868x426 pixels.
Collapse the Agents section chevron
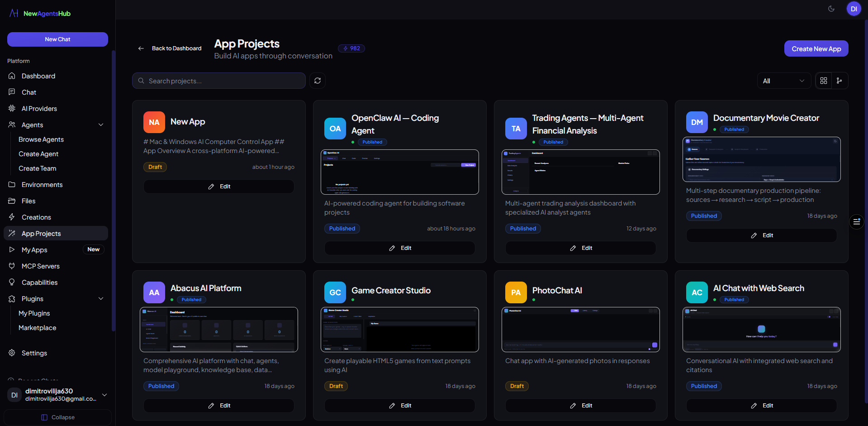coord(101,125)
